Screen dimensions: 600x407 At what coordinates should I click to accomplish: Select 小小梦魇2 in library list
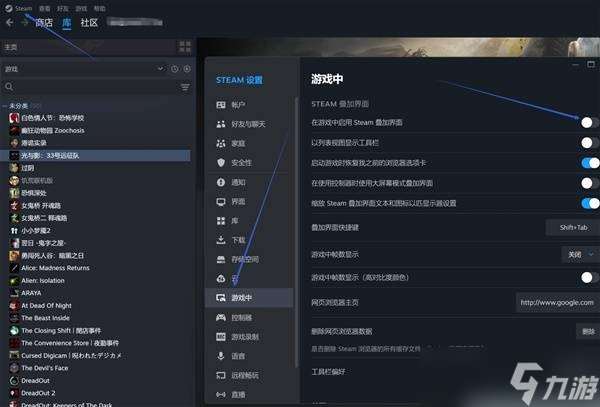30,230
